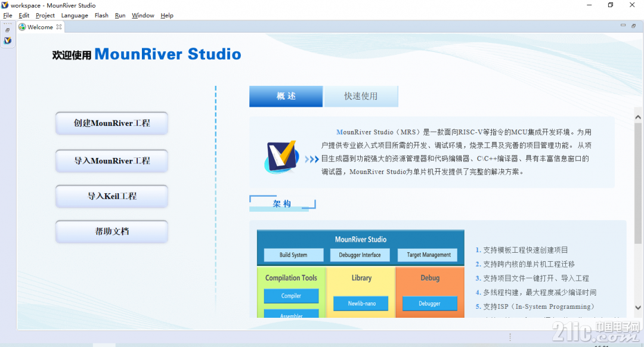
Task: Click the 架构 section heading
Action: (x=282, y=203)
